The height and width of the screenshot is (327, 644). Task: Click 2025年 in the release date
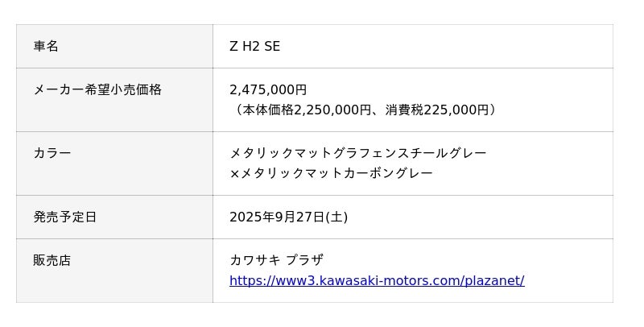click(250, 217)
